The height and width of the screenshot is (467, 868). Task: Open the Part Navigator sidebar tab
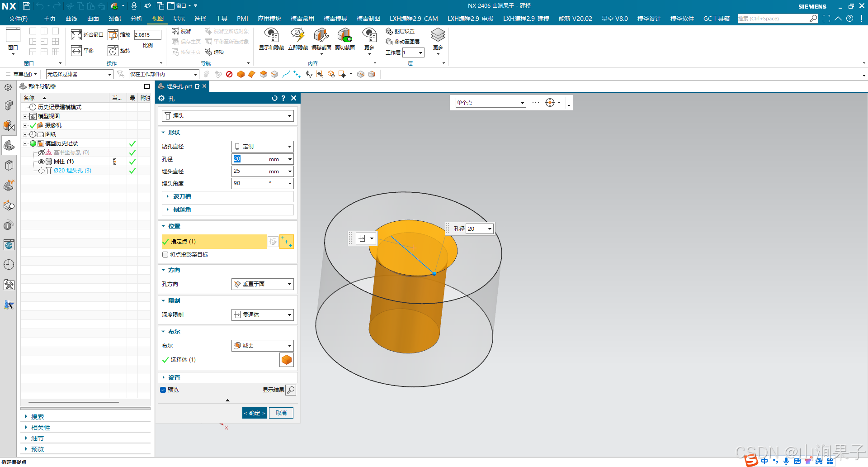pos(9,145)
